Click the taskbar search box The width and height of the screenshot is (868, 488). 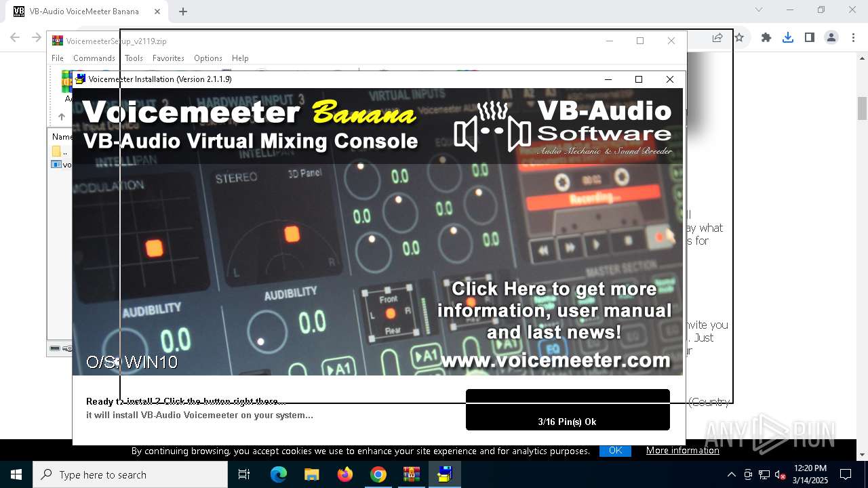[x=130, y=474]
